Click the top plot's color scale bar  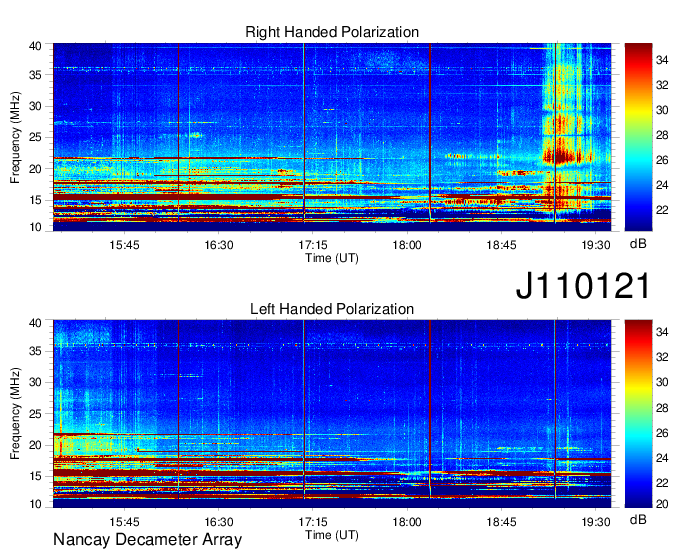click(x=638, y=137)
